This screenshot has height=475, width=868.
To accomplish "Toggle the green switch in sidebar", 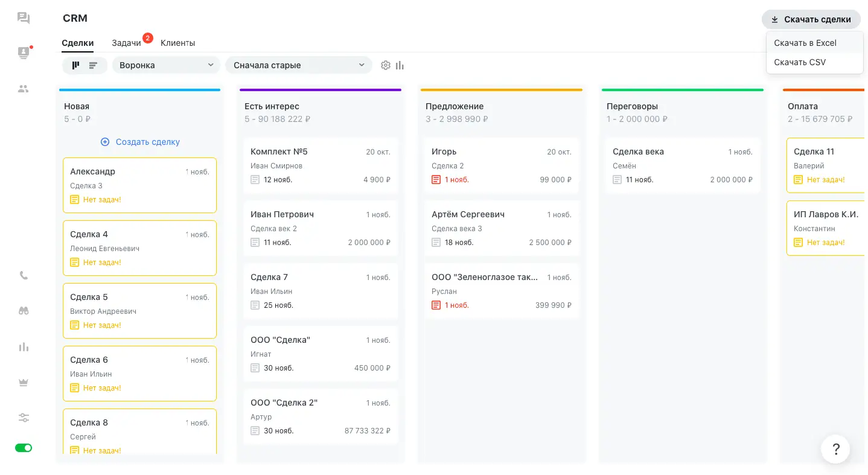I will click(x=24, y=448).
